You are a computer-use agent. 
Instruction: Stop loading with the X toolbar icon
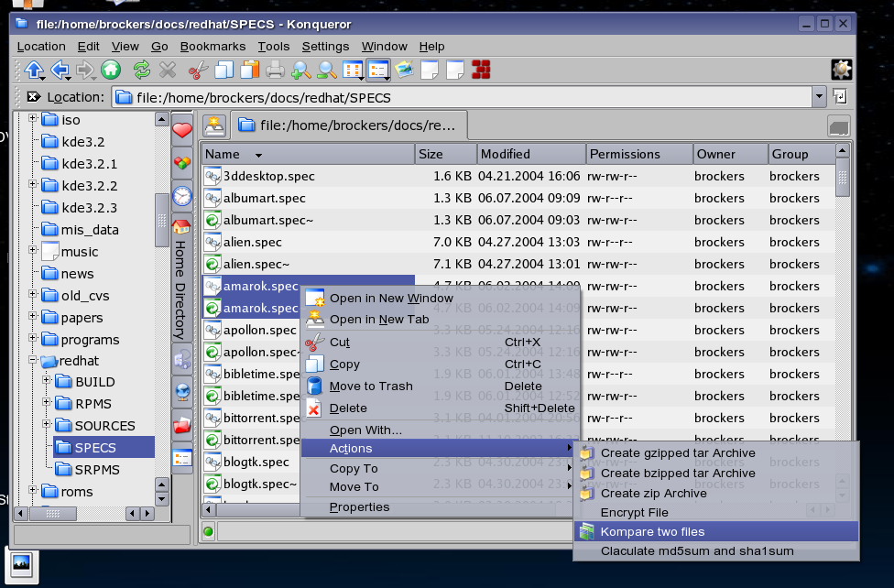[x=168, y=71]
